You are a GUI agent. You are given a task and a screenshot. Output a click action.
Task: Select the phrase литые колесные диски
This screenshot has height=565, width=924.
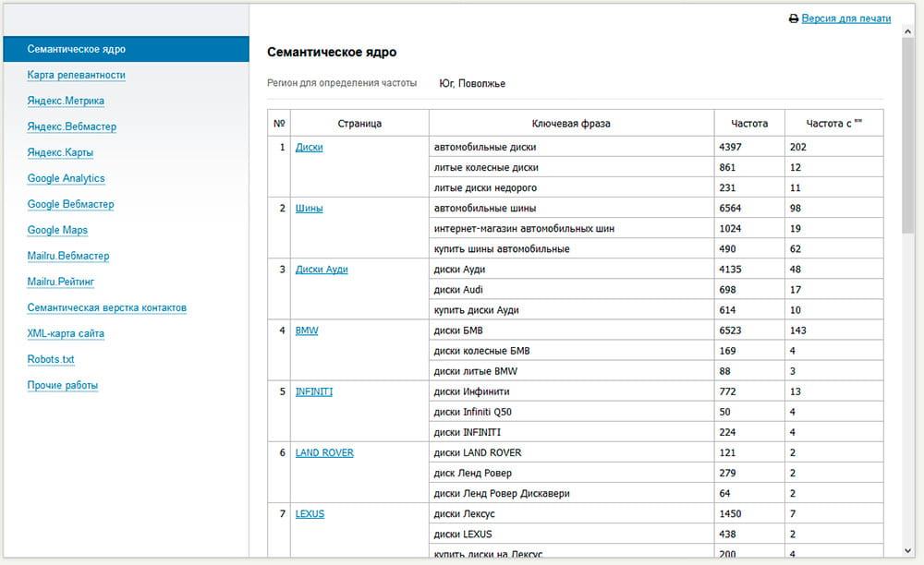point(486,168)
